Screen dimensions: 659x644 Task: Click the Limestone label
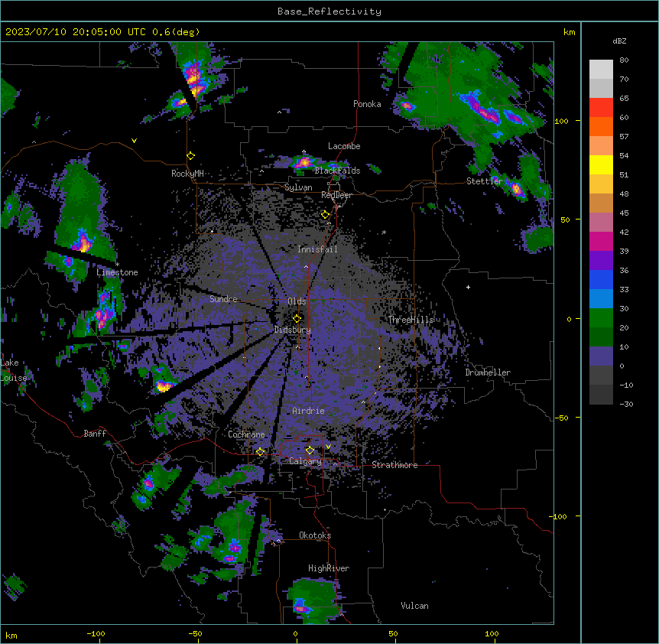[117, 272]
